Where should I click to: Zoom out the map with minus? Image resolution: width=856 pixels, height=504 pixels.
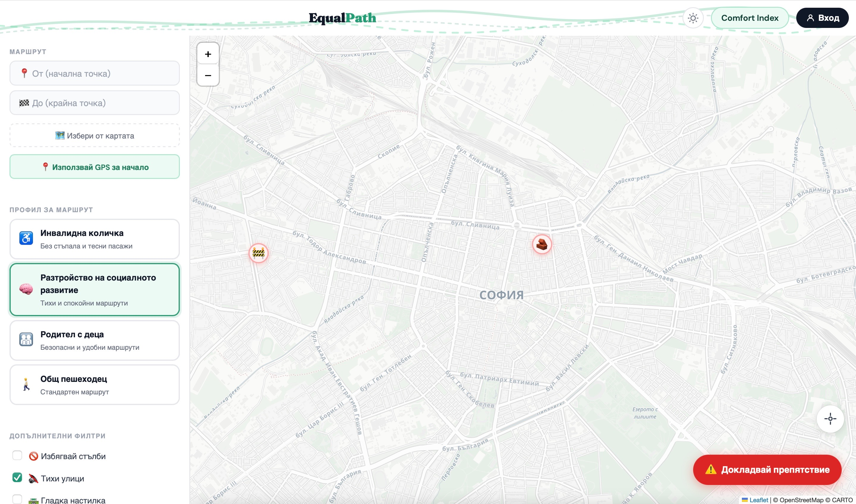(x=208, y=75)
